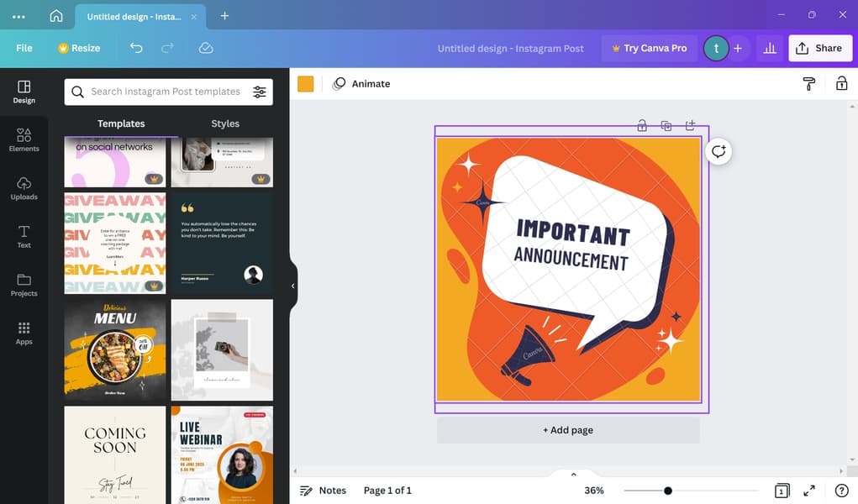Screen dimensions: 858x504
Task: Open the Uploads sidebar panel
Action: (x=24, y=188)
